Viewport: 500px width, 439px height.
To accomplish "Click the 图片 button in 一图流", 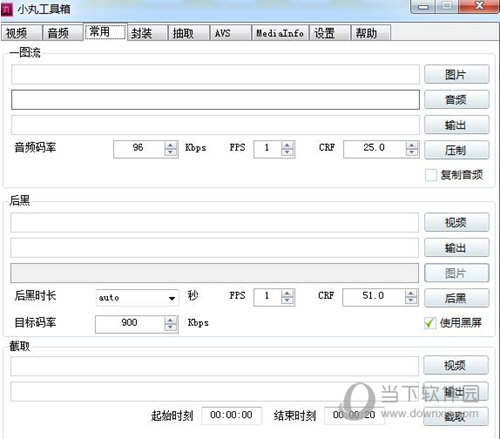I will click(456, 74).
